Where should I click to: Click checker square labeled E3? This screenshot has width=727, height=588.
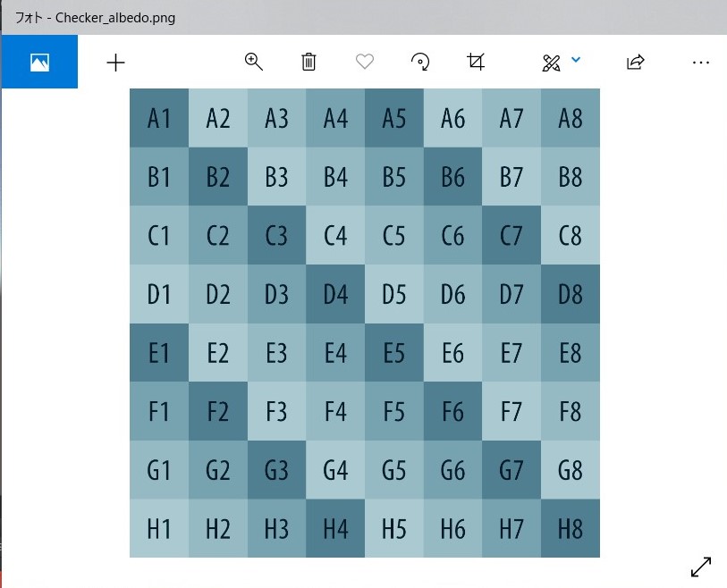277,353
